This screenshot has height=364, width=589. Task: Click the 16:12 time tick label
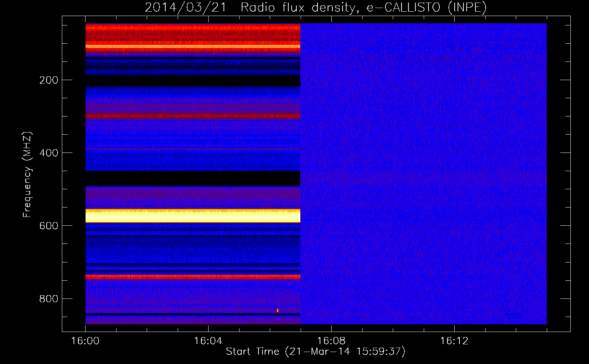tap(454, 341)
